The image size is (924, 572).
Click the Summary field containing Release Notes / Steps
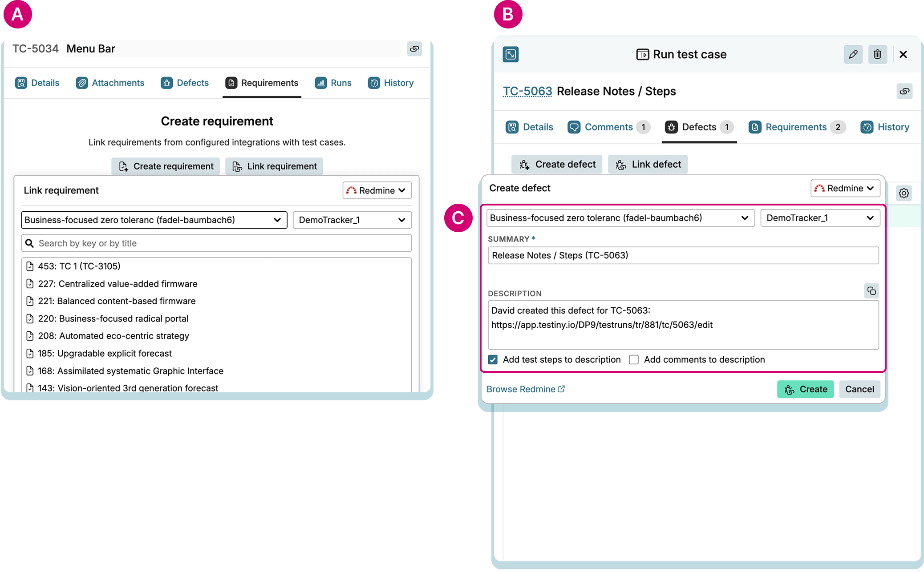tap(683, 255)
